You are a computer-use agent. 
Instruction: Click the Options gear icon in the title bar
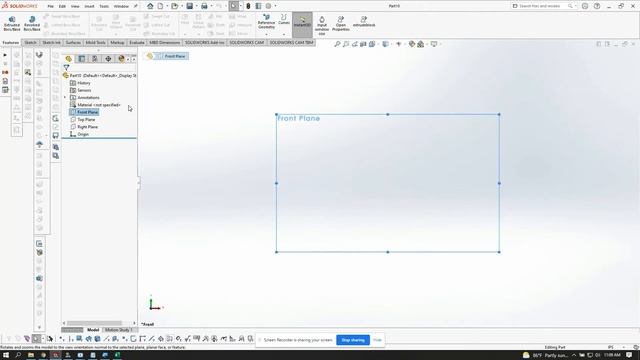pos(268,6)
